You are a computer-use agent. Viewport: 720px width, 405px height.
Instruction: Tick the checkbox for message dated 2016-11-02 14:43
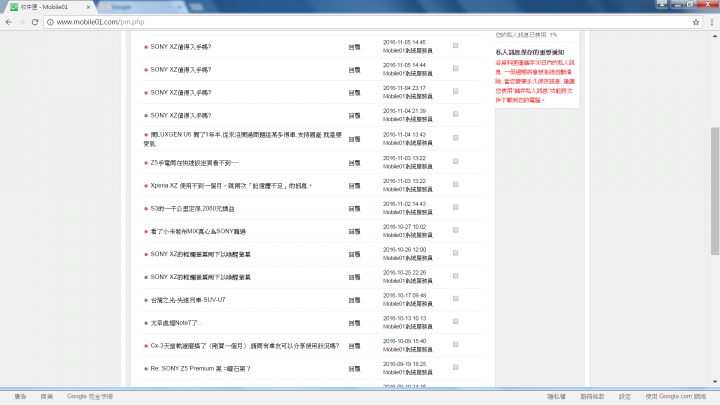click(456, 207)
